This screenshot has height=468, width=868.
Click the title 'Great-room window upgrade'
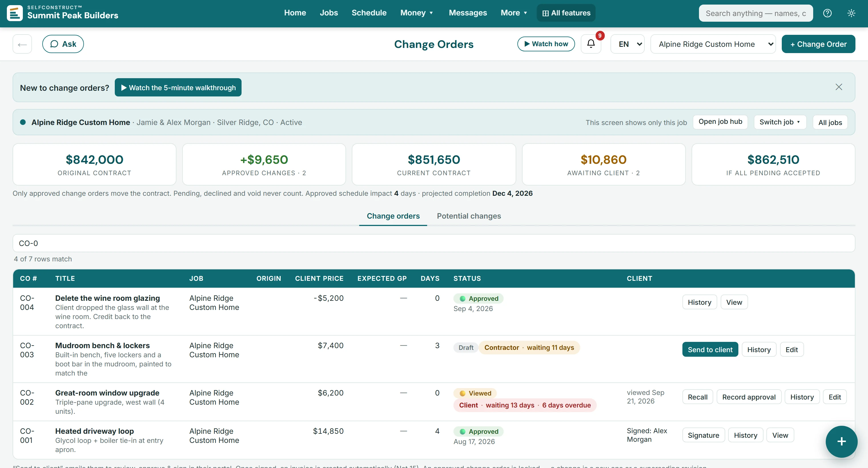[x=107, y=393]
